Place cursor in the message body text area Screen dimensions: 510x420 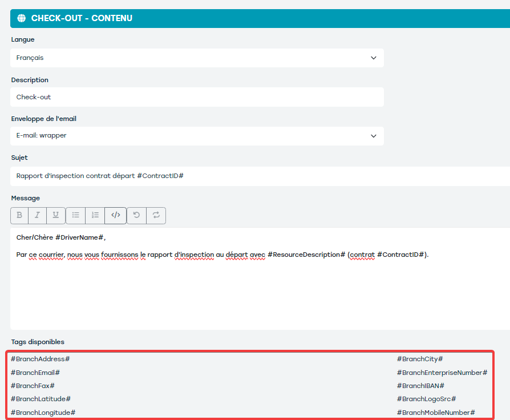(x=228, y=274)
